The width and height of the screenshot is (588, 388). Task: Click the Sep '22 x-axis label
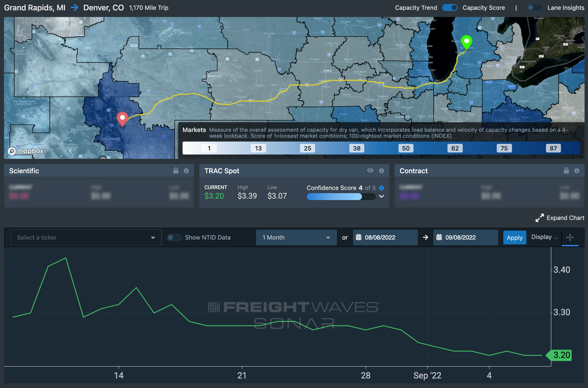point(428,375)
